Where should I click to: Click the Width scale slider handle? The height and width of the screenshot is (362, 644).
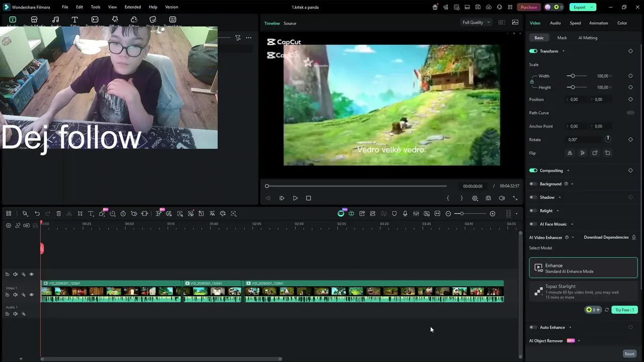(x=573, y=76)
